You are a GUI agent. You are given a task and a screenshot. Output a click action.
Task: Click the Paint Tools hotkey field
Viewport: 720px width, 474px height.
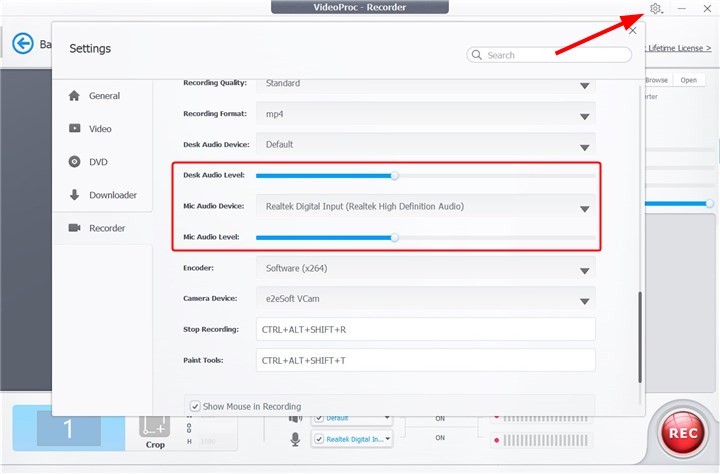pyautogui.click(x=426, y=360)
